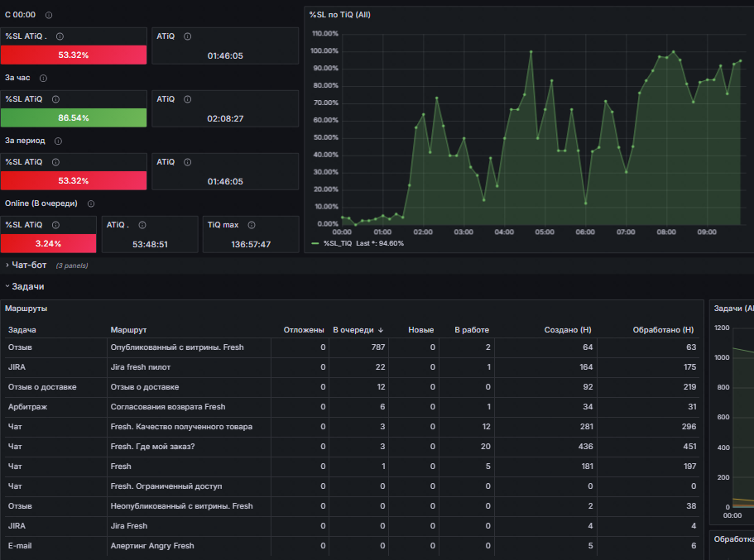This screenshot has width=754, height=560.
Task: Click info icon on %SL ATiQ 3.24% panel
Action: click(x=55, y=225)
